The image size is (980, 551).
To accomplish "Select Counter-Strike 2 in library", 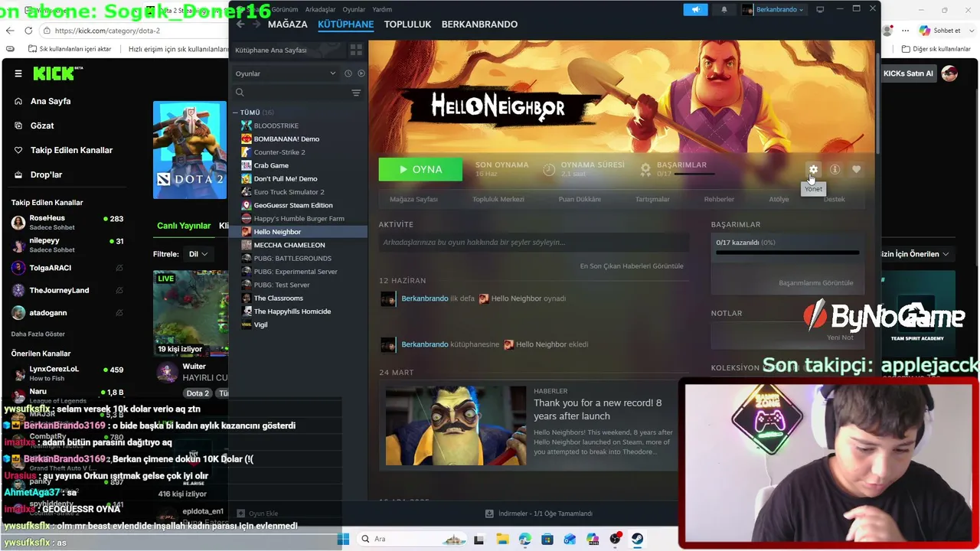I will 279,152.
